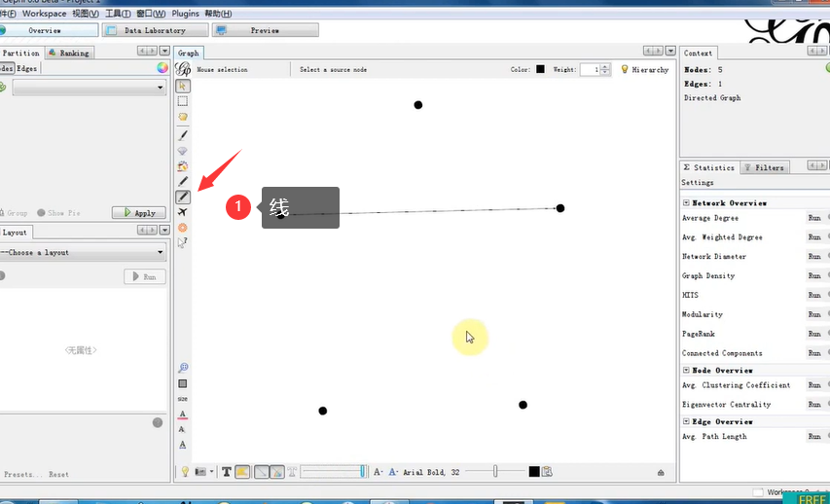Open the Layout panel tab-list dropdown arrow

(164, 230)
